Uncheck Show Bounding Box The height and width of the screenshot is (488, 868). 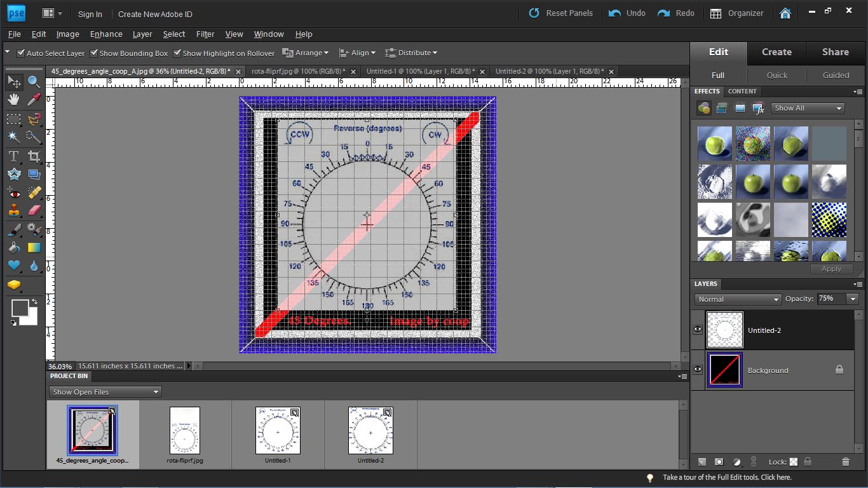(94, 53)
